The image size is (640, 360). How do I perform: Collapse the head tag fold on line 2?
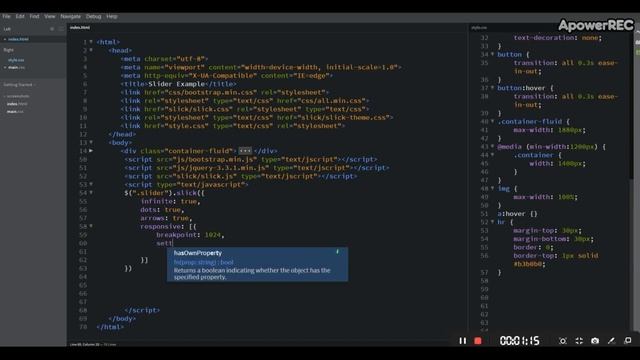pos(91,50)
